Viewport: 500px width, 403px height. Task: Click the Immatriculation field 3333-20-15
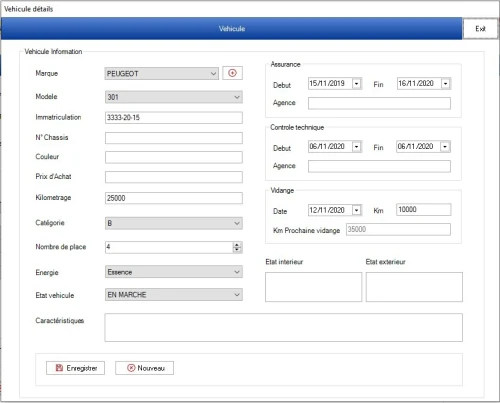[174, 118]
